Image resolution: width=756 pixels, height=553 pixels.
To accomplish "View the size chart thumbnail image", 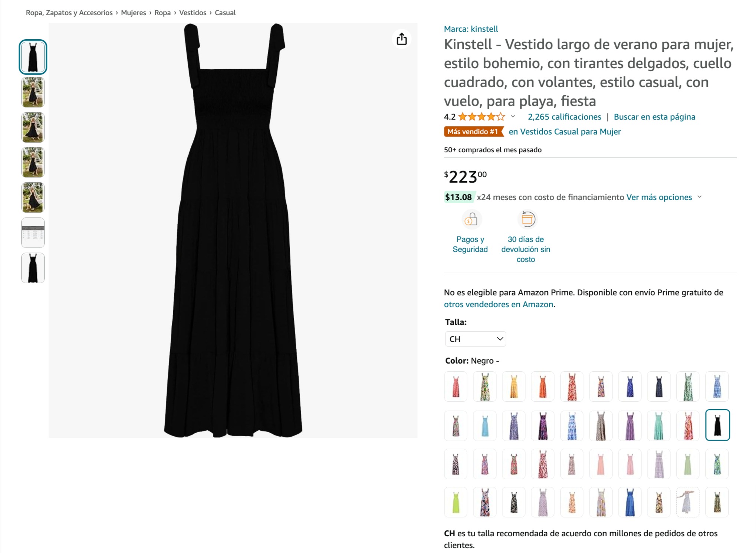I will point(33,233).
